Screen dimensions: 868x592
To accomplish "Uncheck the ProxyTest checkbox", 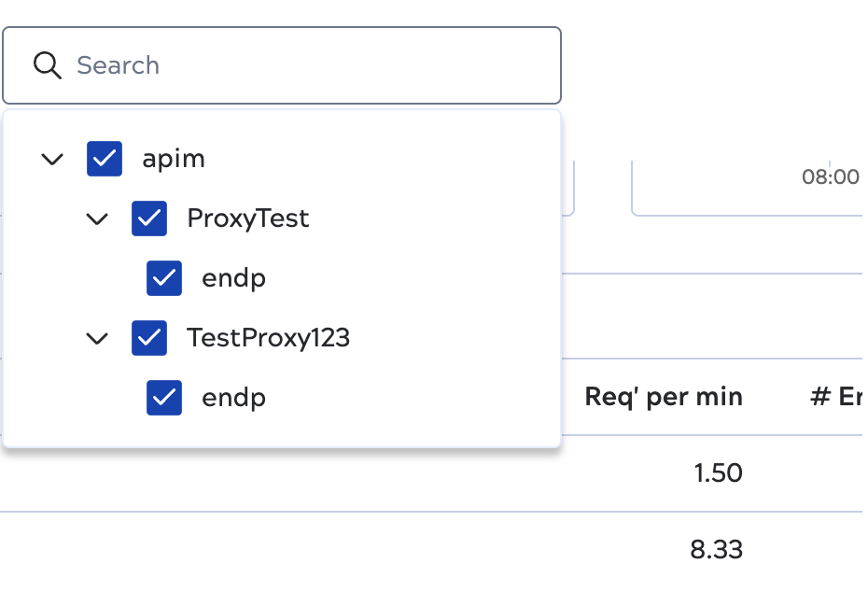I will click(149, 218).
